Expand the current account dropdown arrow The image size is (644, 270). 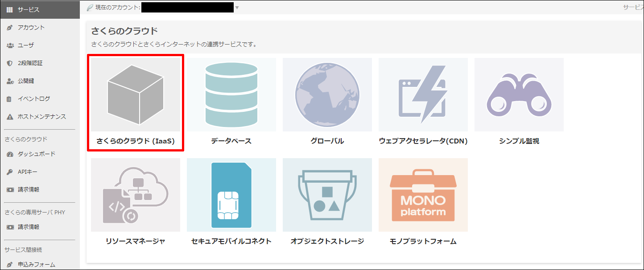237,8
